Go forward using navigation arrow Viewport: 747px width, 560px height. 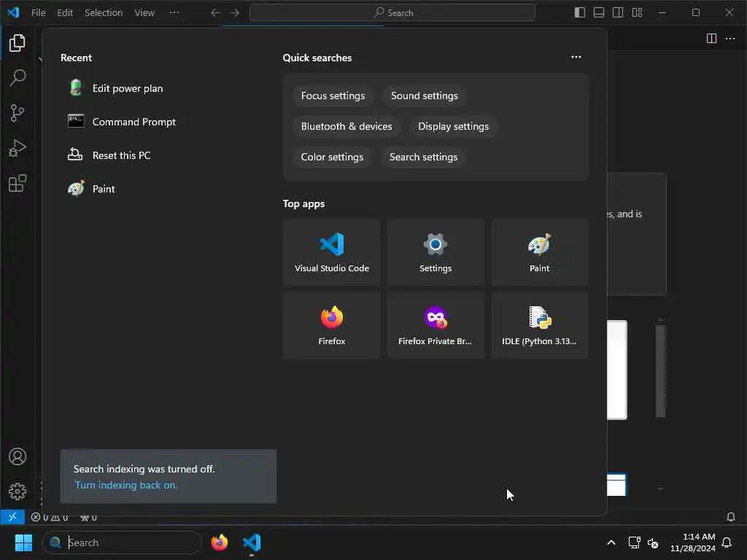click(x=234, y=13)
